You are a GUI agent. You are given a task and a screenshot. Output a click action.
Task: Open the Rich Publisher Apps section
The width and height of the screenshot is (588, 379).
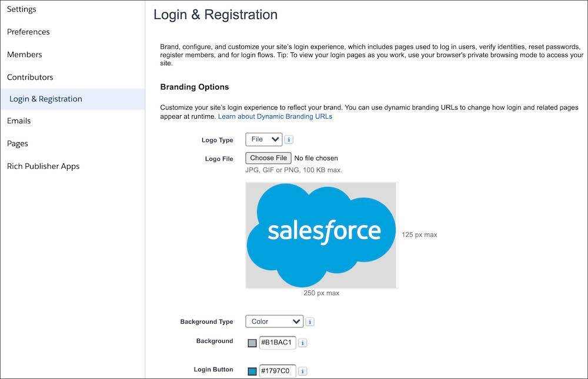[x=44, y=166]
